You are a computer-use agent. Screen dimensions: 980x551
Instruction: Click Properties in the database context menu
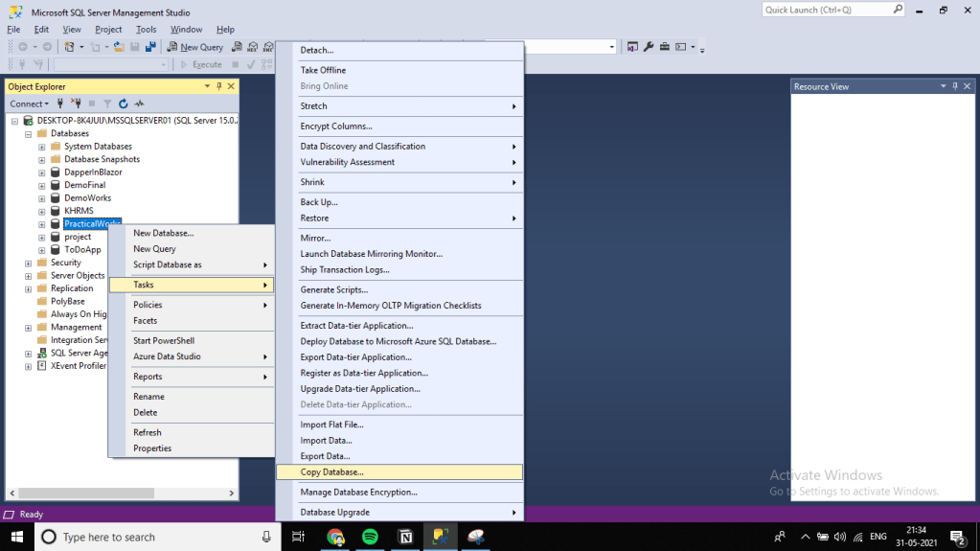click(x=152, y=448)
